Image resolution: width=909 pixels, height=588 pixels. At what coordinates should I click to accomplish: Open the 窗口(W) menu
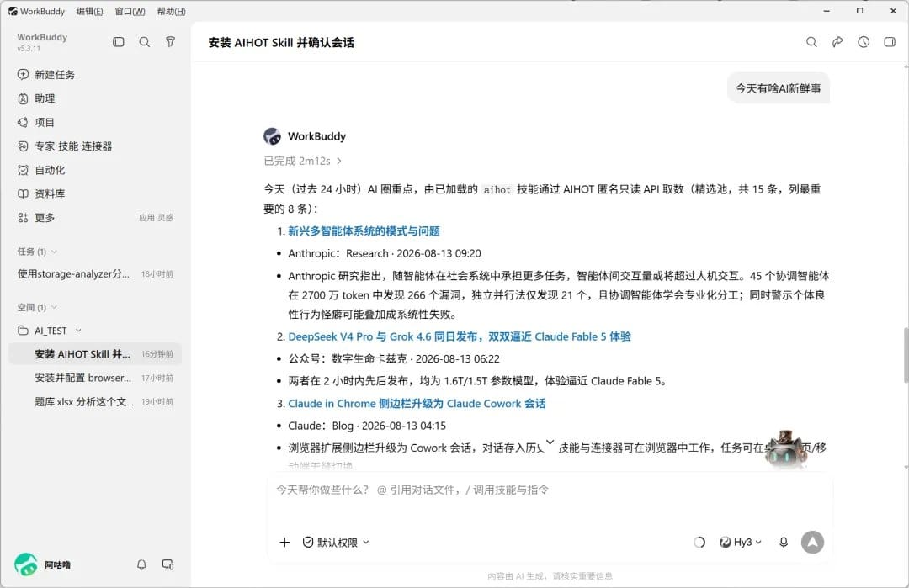[130, 12]
